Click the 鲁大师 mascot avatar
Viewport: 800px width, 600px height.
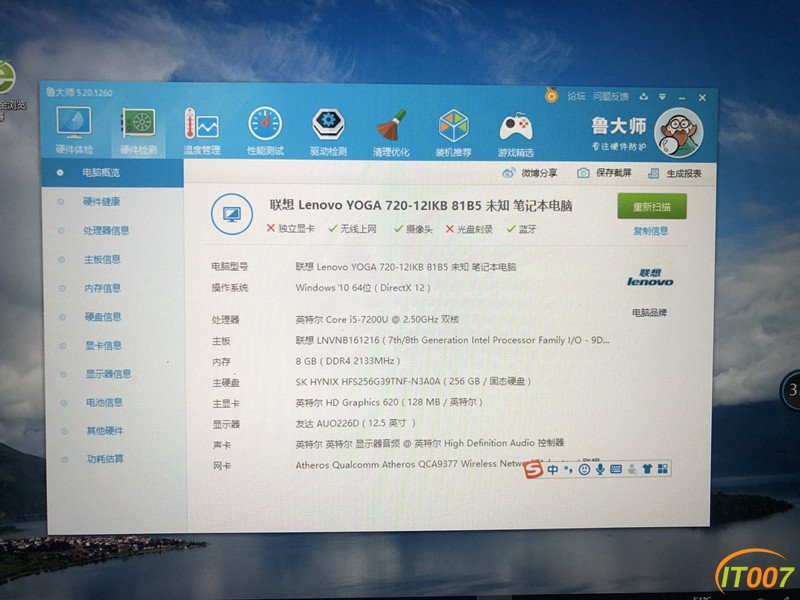679,133
